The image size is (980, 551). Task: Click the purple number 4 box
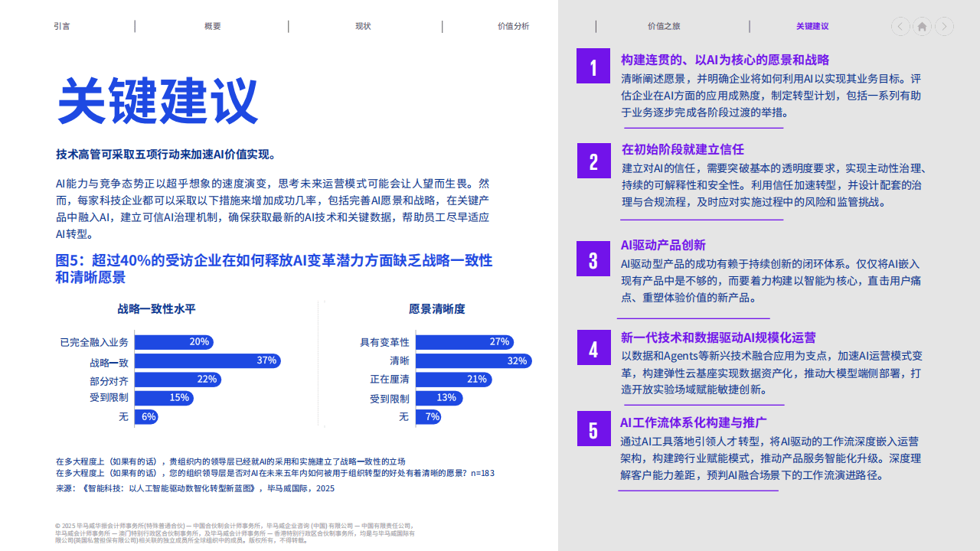[593, 349]
